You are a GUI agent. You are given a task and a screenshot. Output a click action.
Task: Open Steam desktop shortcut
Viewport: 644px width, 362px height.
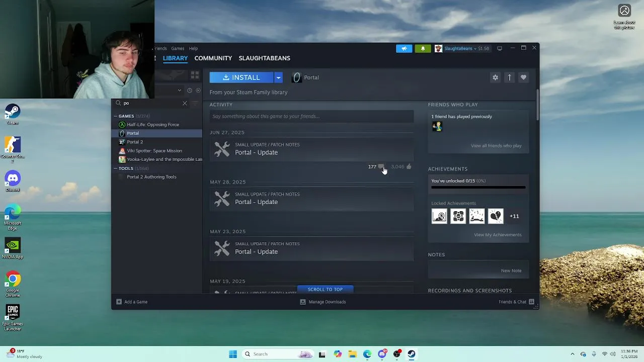coord(13,115)
